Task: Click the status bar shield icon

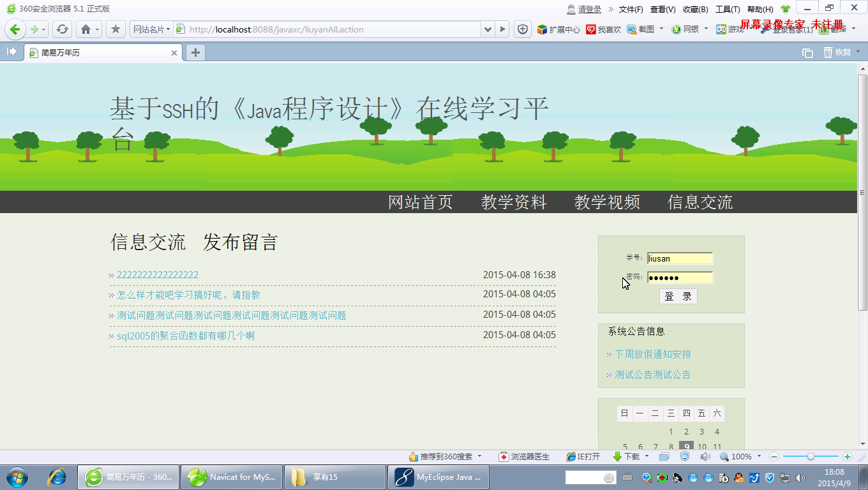Action: tap(685, 457)
